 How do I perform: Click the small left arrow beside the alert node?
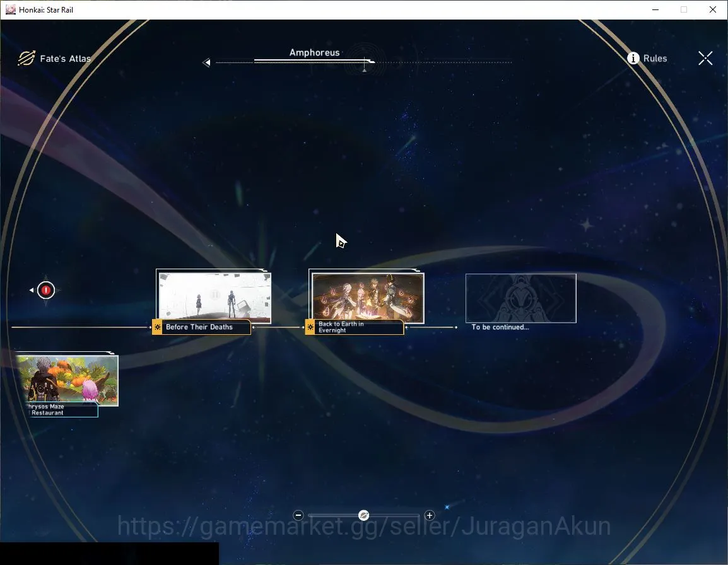(32, 290)
